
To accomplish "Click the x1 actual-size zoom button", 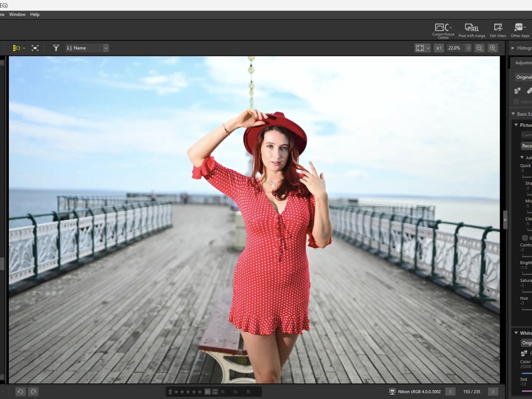I will 438,48.
